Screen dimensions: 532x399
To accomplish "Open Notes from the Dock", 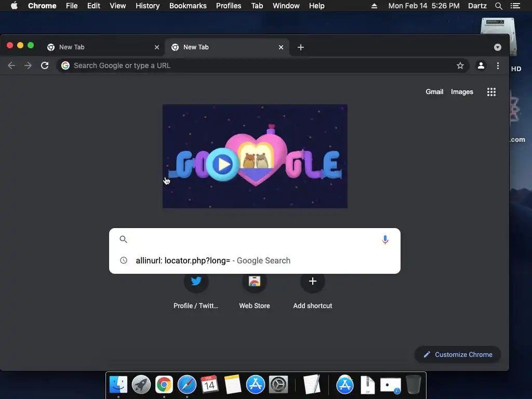I will (232, 385).
